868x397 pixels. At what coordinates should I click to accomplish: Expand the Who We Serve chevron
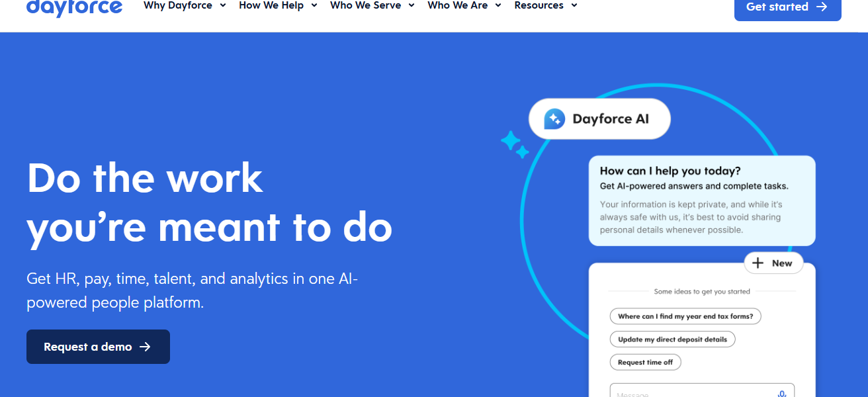(x=412, y=6)
